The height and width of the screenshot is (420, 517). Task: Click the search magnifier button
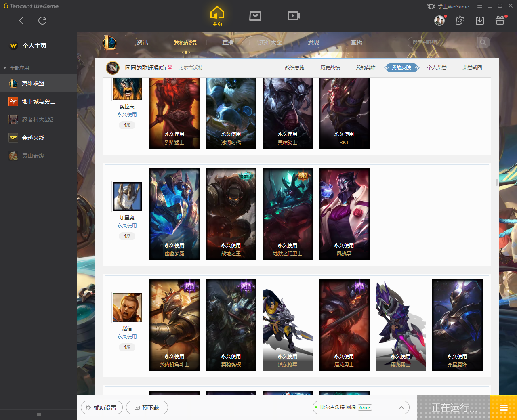483,42
